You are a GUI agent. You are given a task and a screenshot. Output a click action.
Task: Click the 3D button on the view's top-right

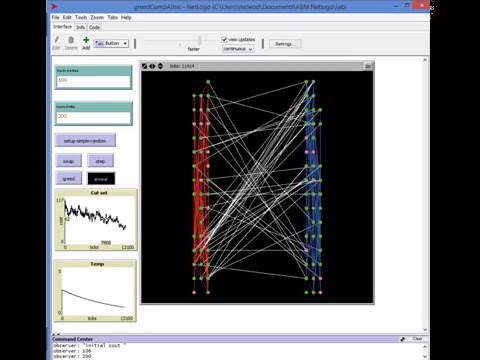tap(368, 66)
